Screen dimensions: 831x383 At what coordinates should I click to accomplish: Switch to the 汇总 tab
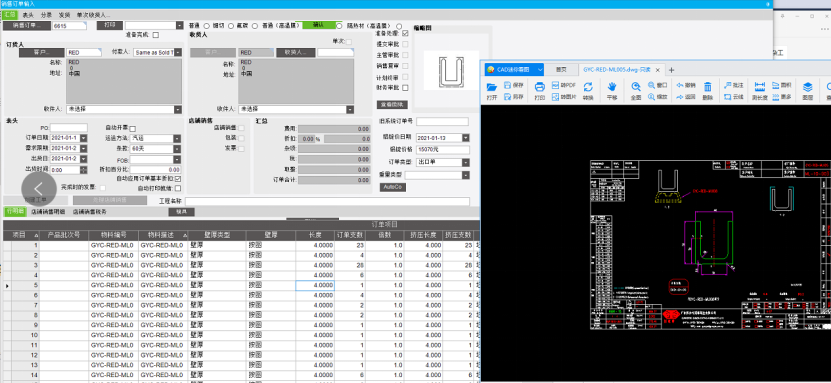pyautogui.click(x=10, y=15)
